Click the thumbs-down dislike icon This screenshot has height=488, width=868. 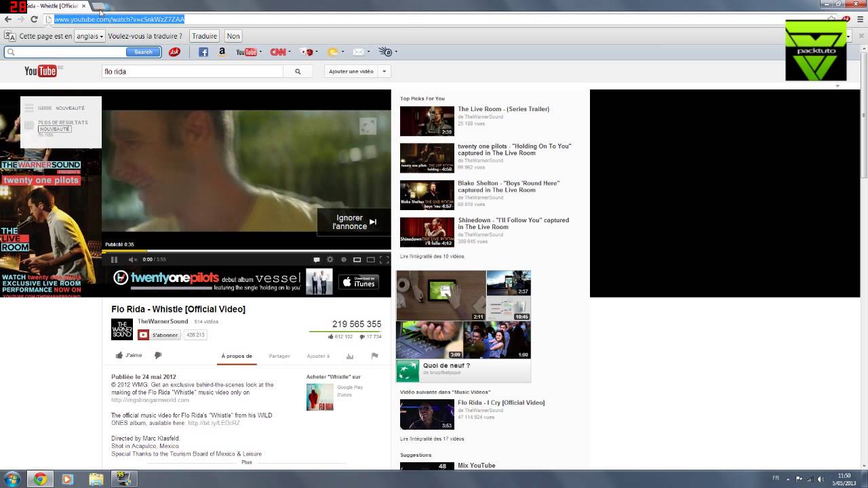[158, 355]
